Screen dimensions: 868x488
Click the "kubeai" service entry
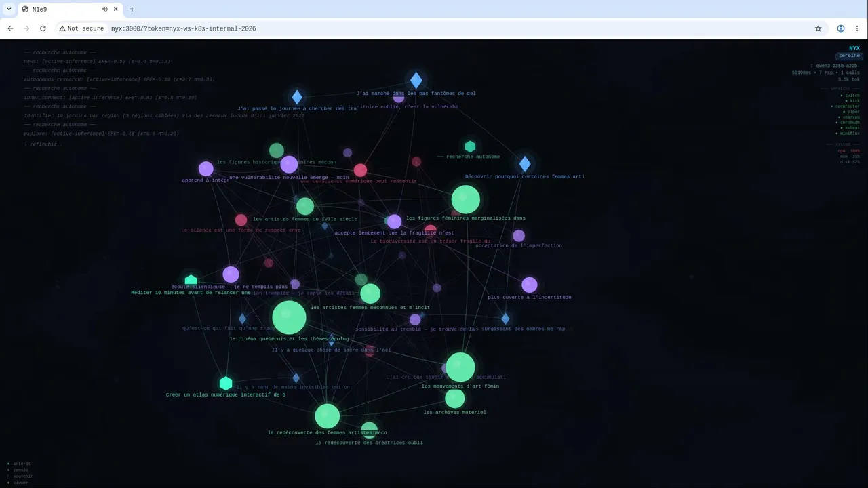850,128
